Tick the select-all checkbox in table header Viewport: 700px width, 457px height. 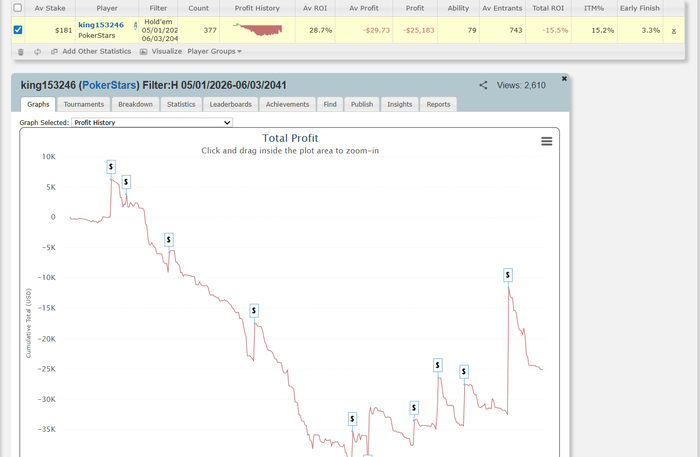[18, 8]
